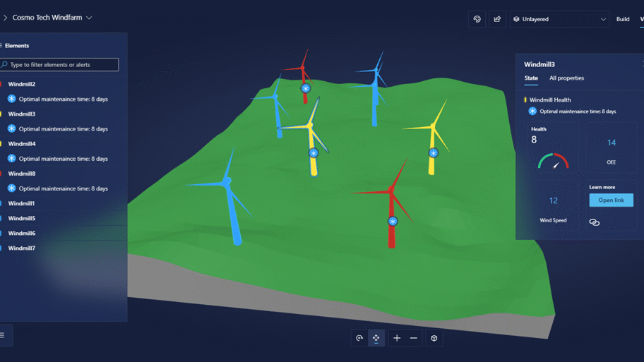Focus the filter elements or alerts field

pos(59,64)
